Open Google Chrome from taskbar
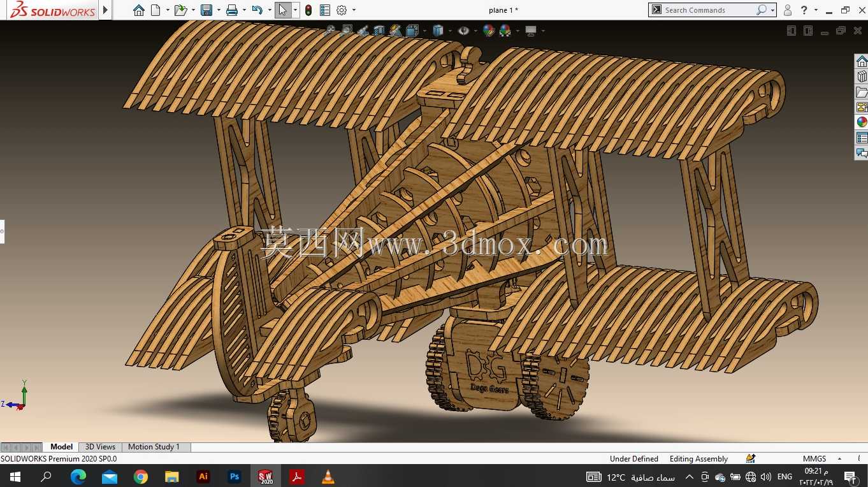The width and height of the screenshot is (868, 487). (x=141, y=476)
